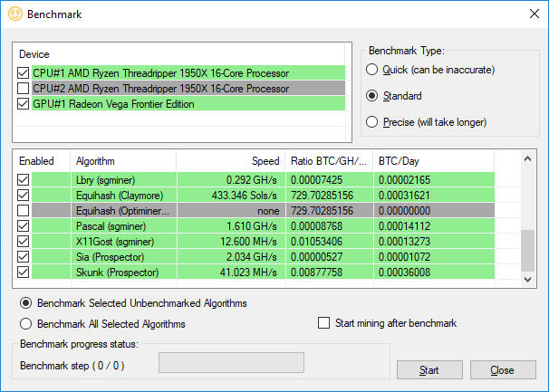Disable Lbry (sgminer) algorithm checkbox

24,180
